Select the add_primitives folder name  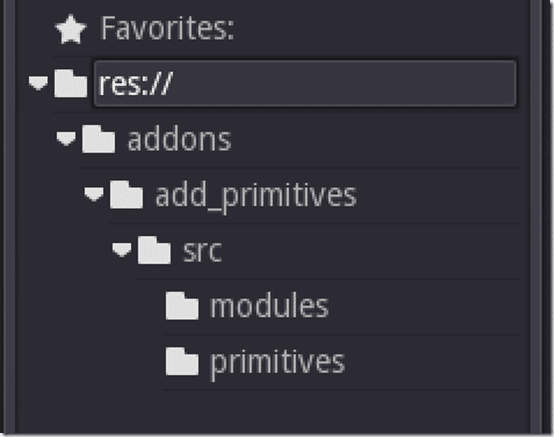pos(256,196)
